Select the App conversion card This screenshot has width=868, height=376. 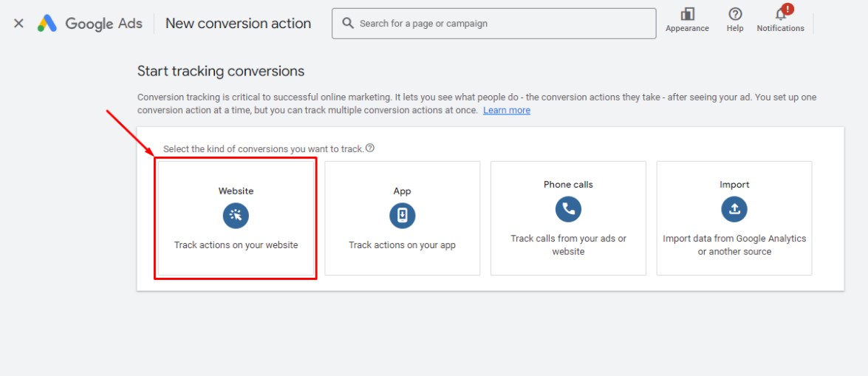coord(402,218)
